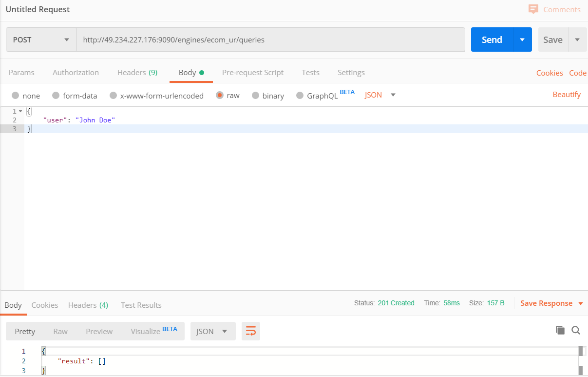Send the POST request
This screenshot has height=377, width=588.
point(492,40)
